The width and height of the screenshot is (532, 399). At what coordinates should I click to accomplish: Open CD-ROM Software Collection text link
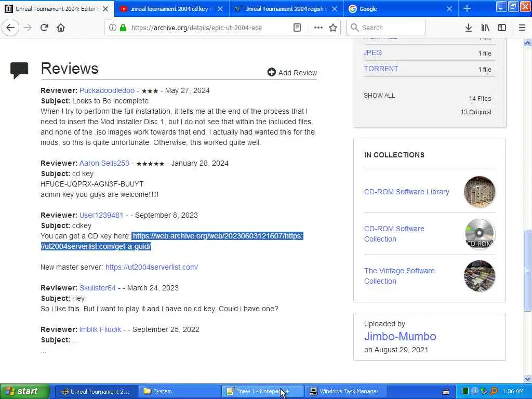(x=394, y=234)
